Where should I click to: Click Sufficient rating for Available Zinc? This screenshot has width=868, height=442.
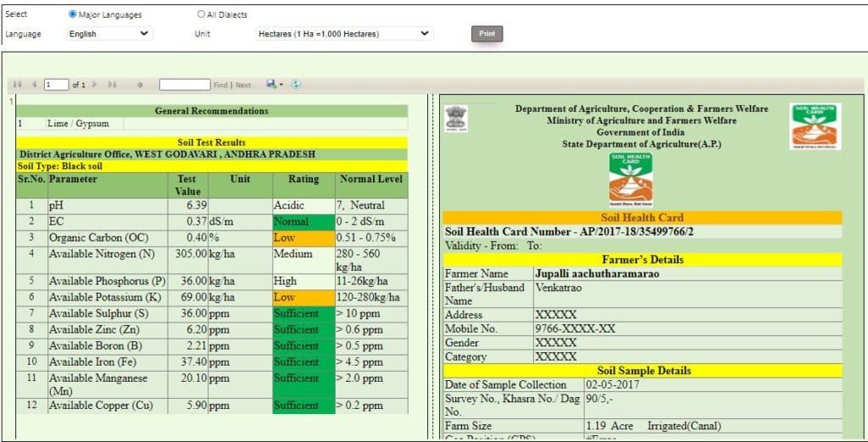303,329
